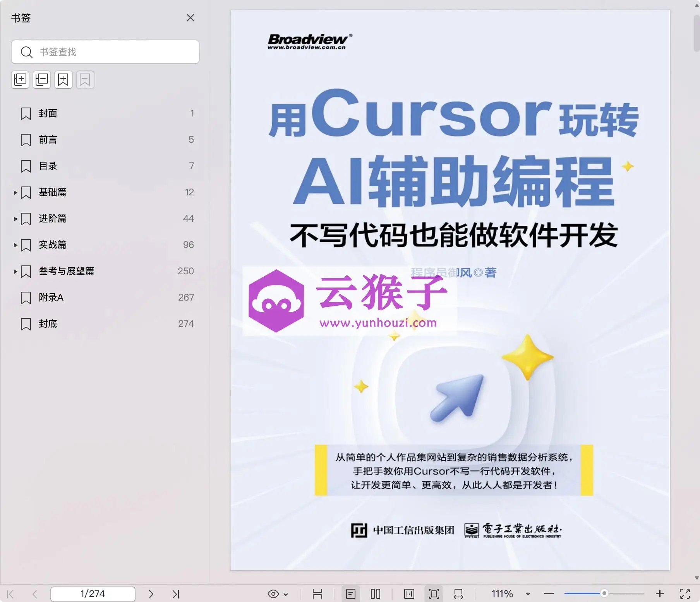Click the bookmark icon beside 目录
The width and height of the screenshot is (700, 602).
26,166
